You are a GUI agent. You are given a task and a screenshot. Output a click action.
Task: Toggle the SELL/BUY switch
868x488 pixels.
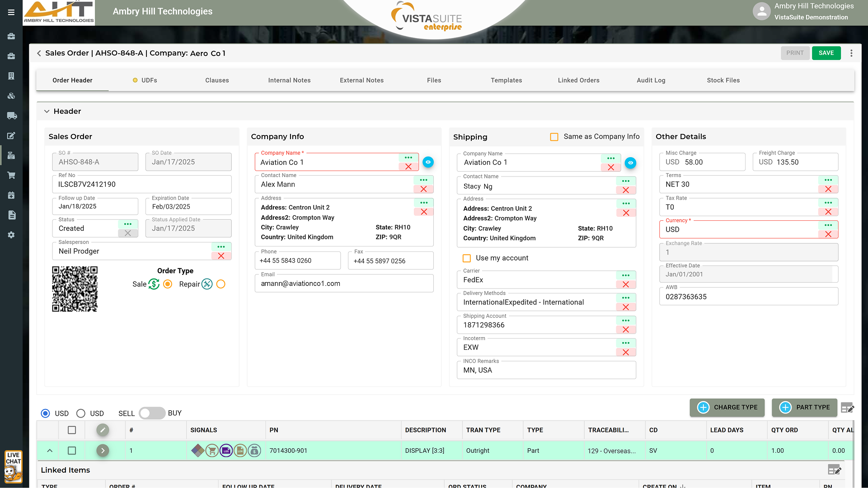coord(151,413)
